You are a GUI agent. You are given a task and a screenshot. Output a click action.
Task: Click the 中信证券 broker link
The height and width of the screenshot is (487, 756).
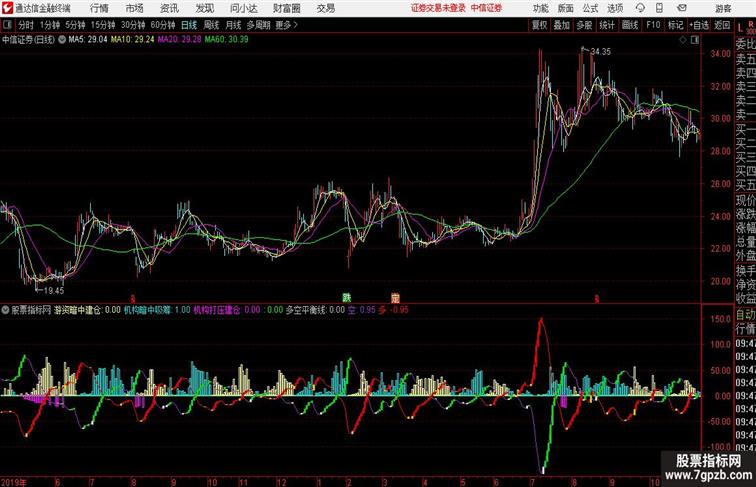pos(486,8)
